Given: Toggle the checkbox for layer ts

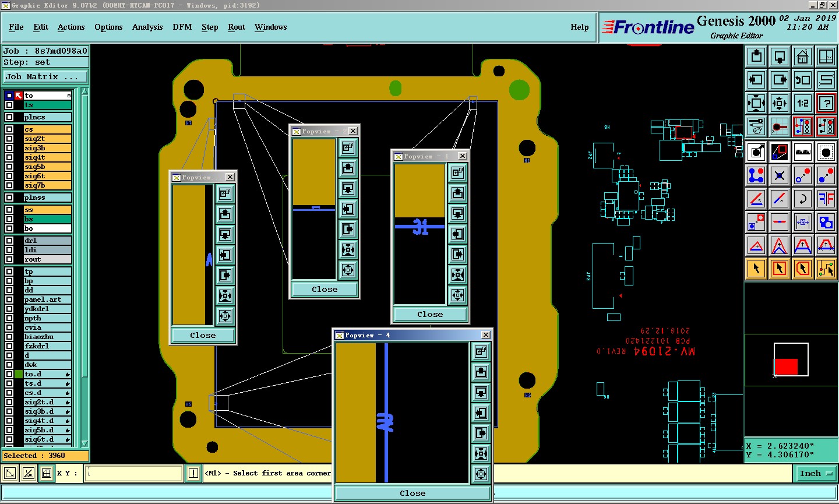Looking at the screenshot, I should click(9, 105).
